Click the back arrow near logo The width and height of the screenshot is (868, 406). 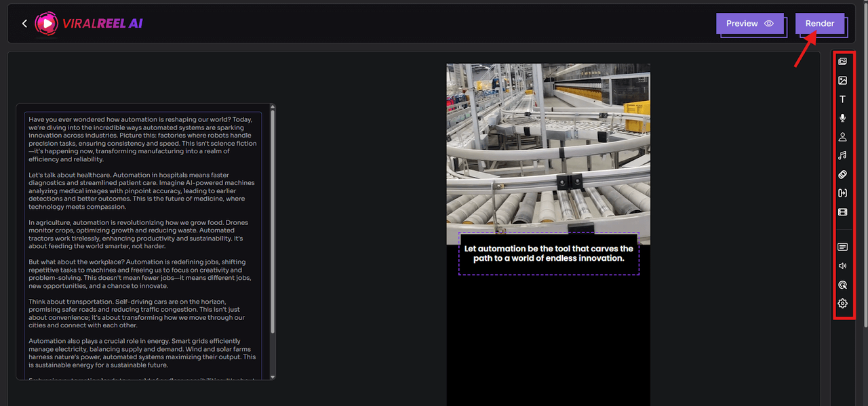point(24,24)
